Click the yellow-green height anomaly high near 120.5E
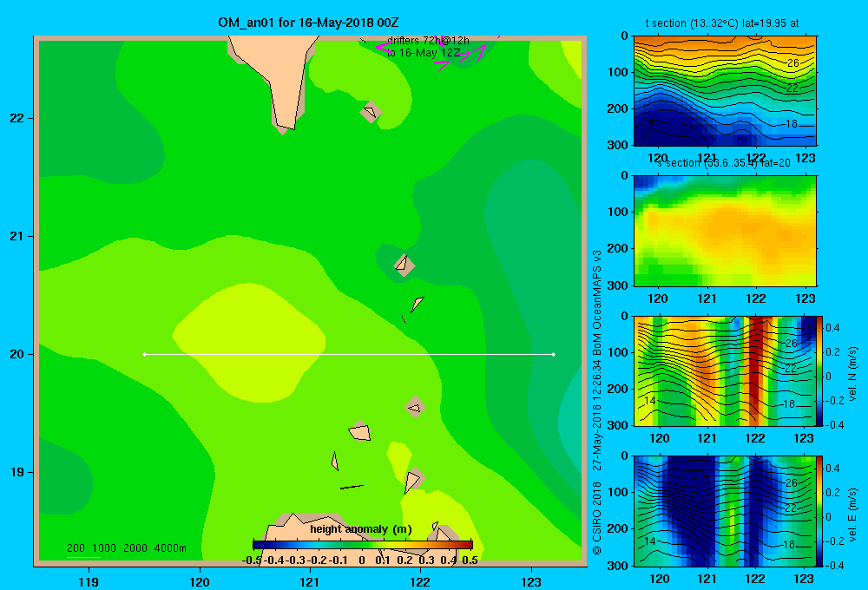The height and width of the screenshot is (590, 868). [x=249, y=342]
